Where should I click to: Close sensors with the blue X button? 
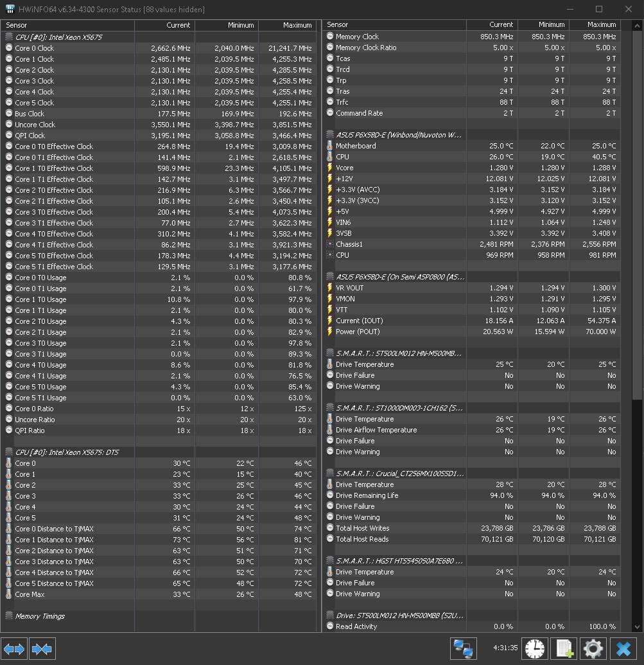click(x=623, y=648)
